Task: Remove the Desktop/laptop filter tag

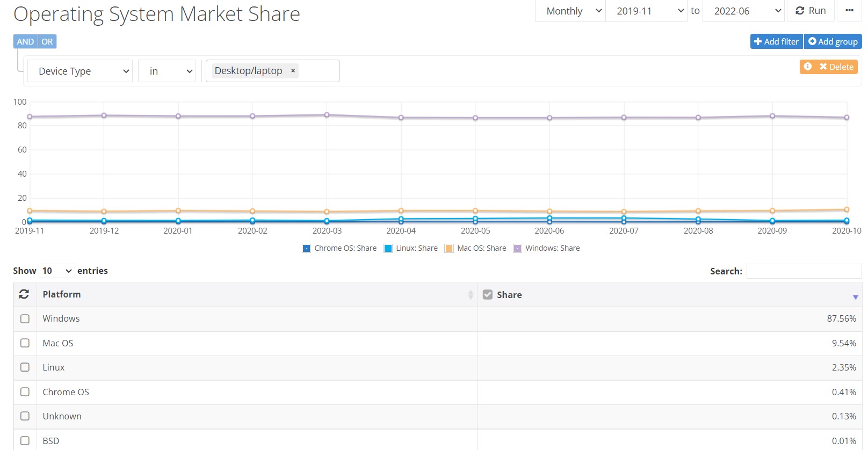Action: [x=293, y=71]
